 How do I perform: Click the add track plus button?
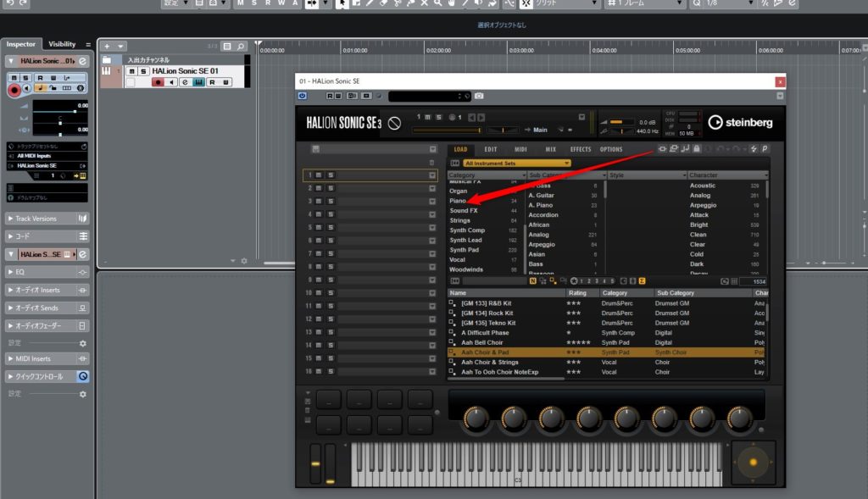click(x=108, y=47)
